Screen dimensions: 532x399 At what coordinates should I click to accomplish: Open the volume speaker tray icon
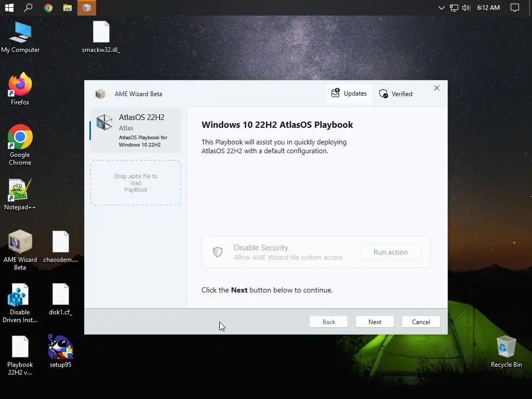pyautogui.click(x=466, y=7)
